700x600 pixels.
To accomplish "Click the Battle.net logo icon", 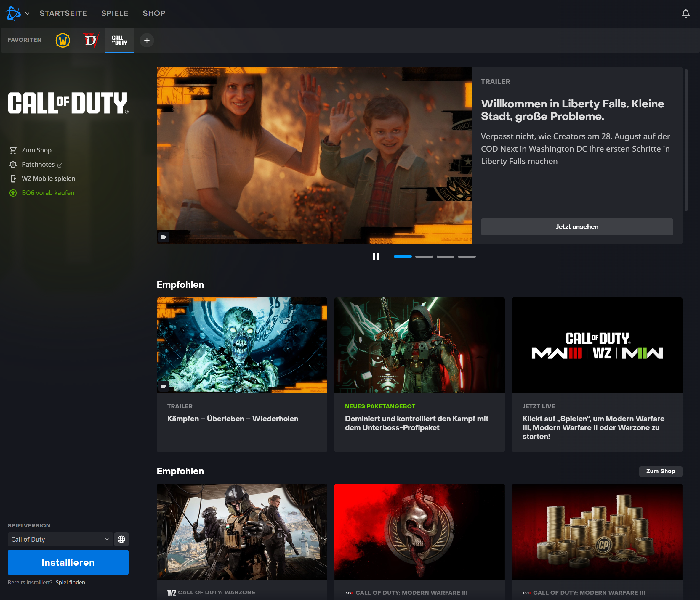I will [x=13, y=14].
